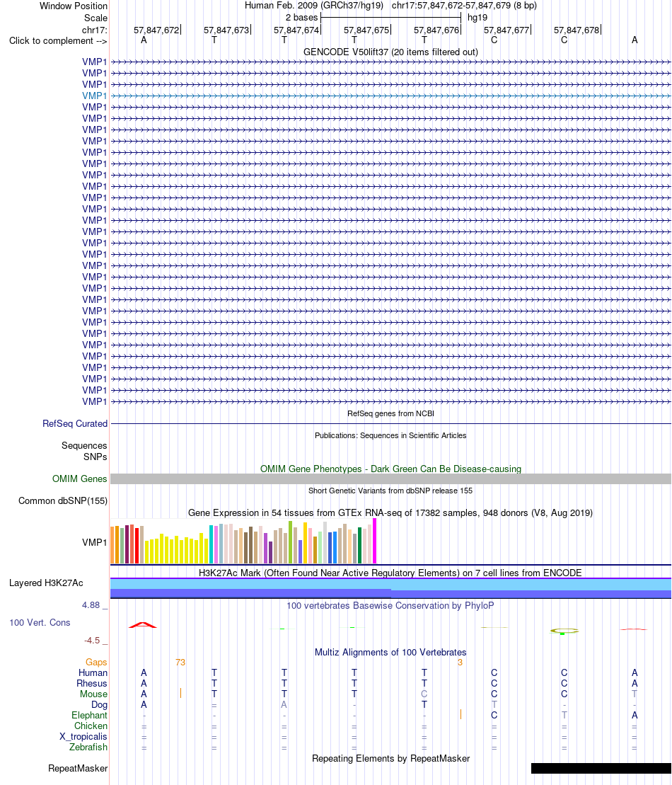This screenshot has height=785, width=672.
Task: Click the '2 bases' scale bar label
Action: 302,18
